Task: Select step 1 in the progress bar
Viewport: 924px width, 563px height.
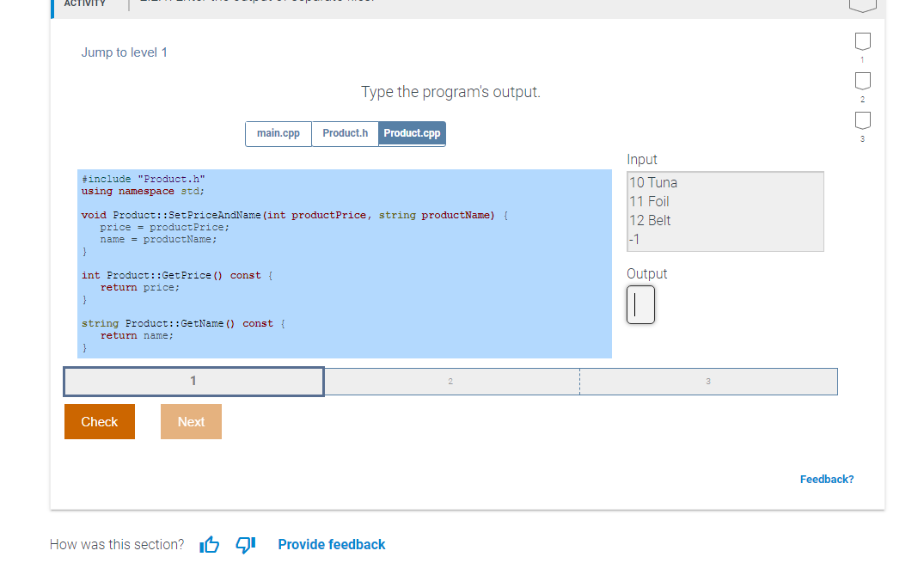Action: click(193, 381)
